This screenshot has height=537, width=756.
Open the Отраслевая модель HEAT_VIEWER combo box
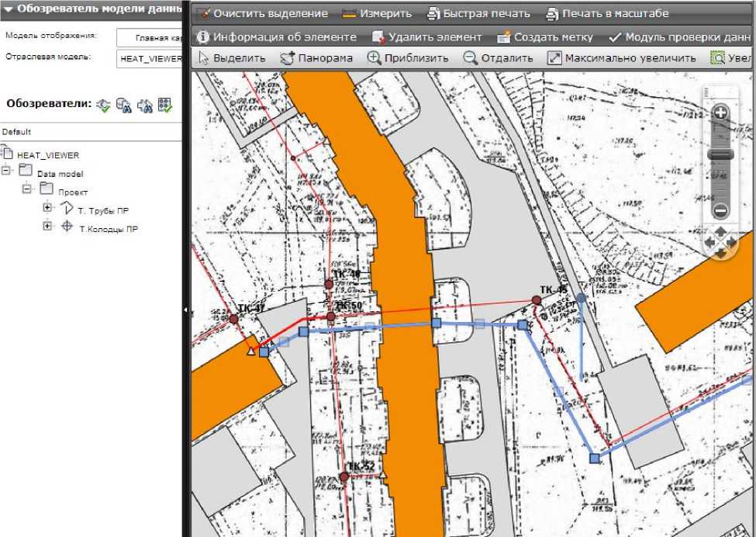tap(149, 58)
